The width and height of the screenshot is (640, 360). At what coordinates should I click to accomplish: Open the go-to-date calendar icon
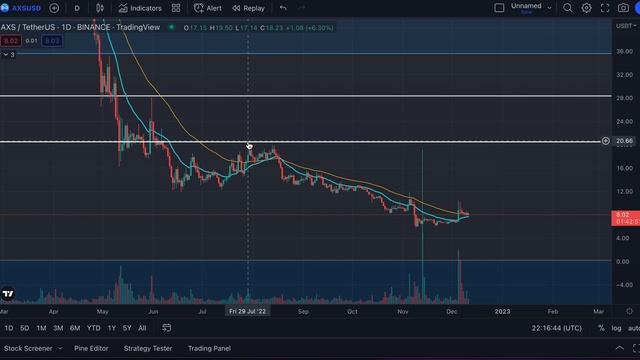pyautogui.click(x=167, y=328)
